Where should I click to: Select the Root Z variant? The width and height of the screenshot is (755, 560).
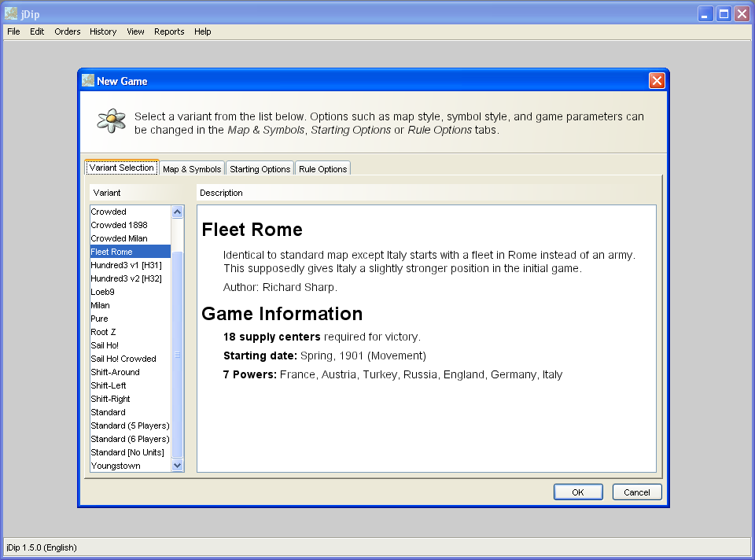[130, 332]
